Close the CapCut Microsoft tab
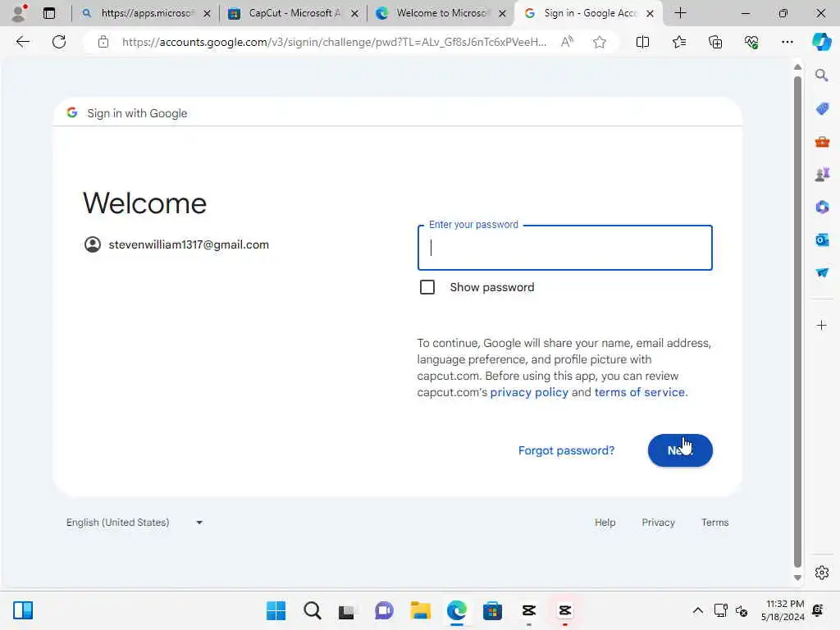The height and width of the screenshot is (630, 840). (x=354, y=13)
